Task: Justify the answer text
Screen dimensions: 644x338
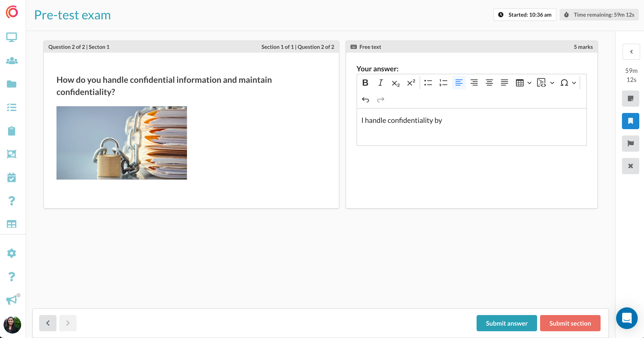Action: [x=504, y=83]
